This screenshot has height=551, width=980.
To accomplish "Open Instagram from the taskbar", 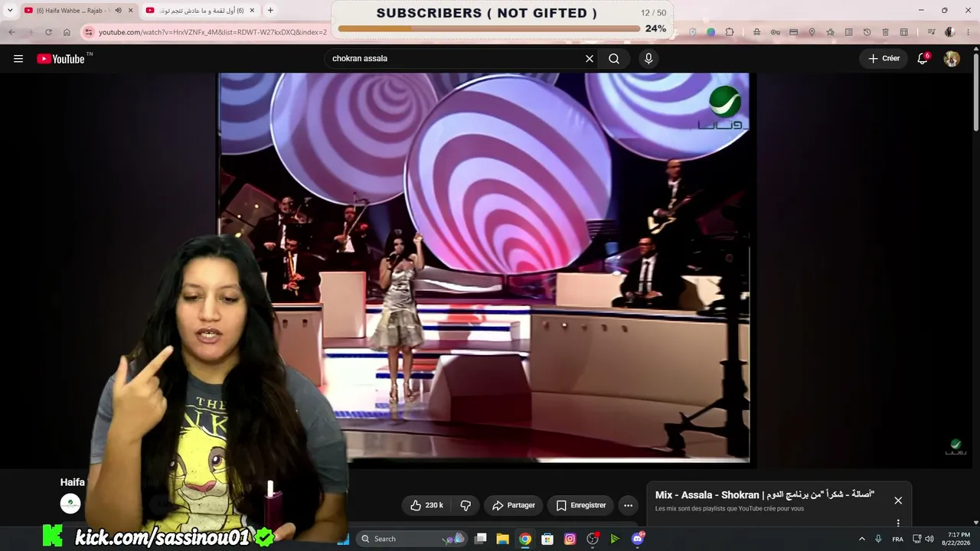I will tap(570, 539).
